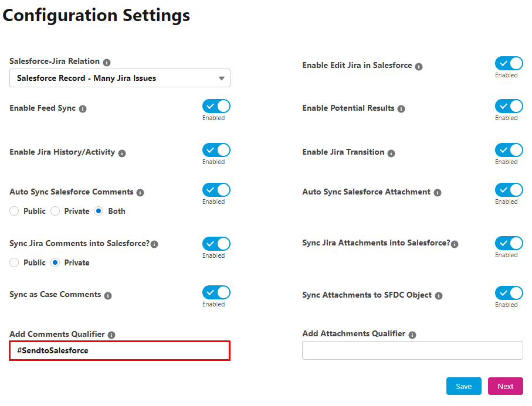
Task: Click the #SendtoSalesforce comments qualifier field
Action: (x=120, y=350)
